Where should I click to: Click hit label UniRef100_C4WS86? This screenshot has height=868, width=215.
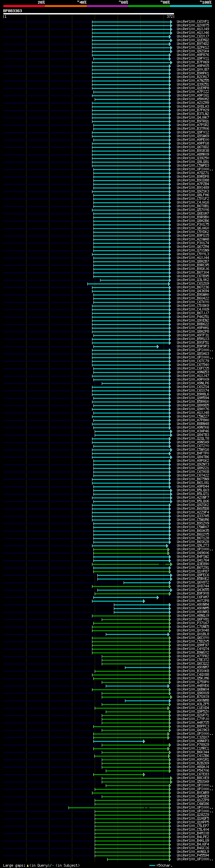(193, 804)
